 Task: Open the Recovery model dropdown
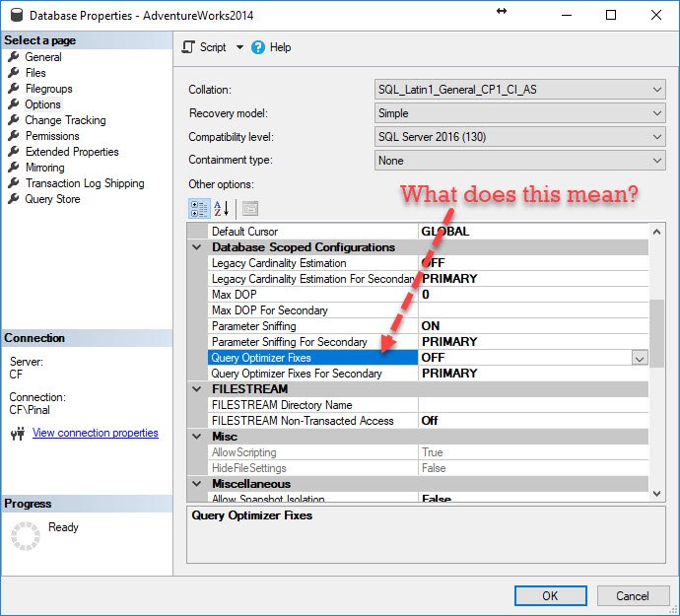pos(520,113)
